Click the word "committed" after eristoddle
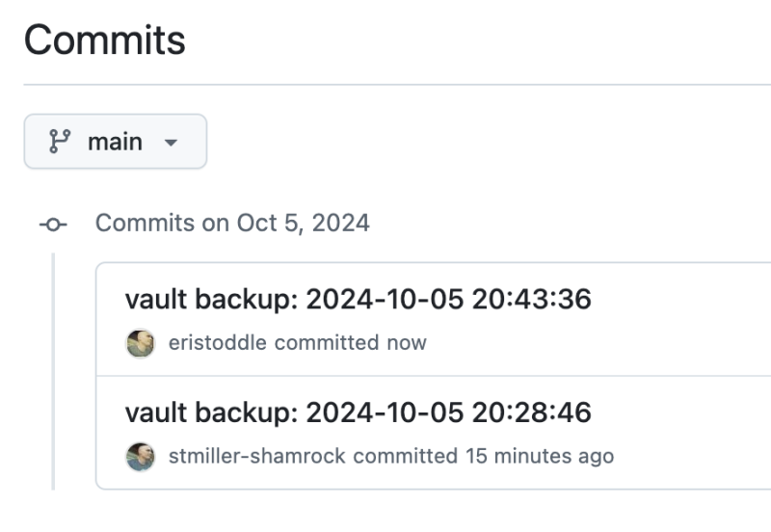 tap(327, 343)
